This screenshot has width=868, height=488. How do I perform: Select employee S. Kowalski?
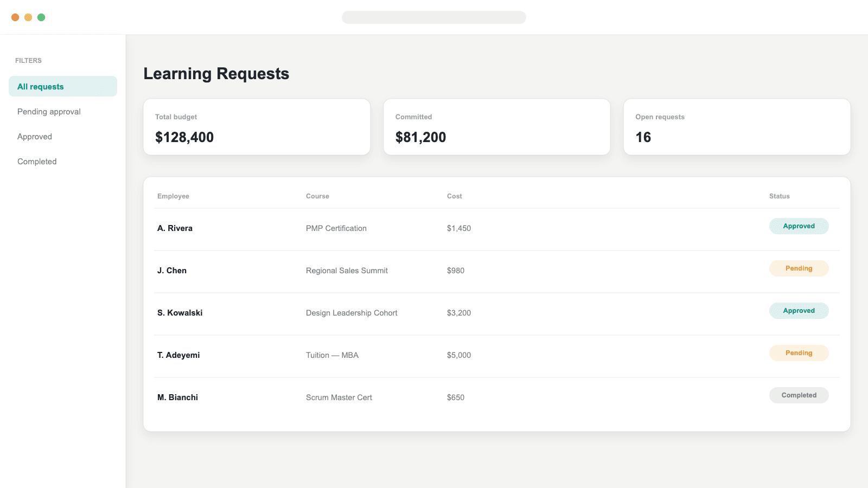pos(180,313)
